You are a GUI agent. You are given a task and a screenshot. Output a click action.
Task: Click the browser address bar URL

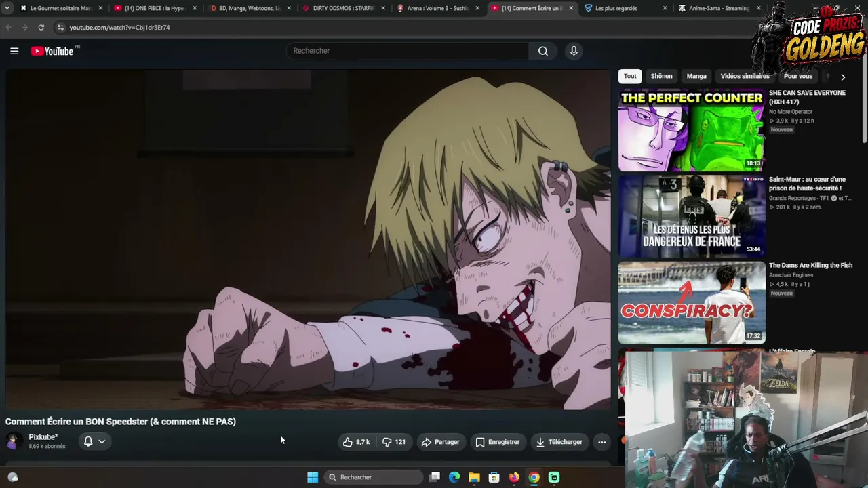pyautogui.click(x=119, y=28)
